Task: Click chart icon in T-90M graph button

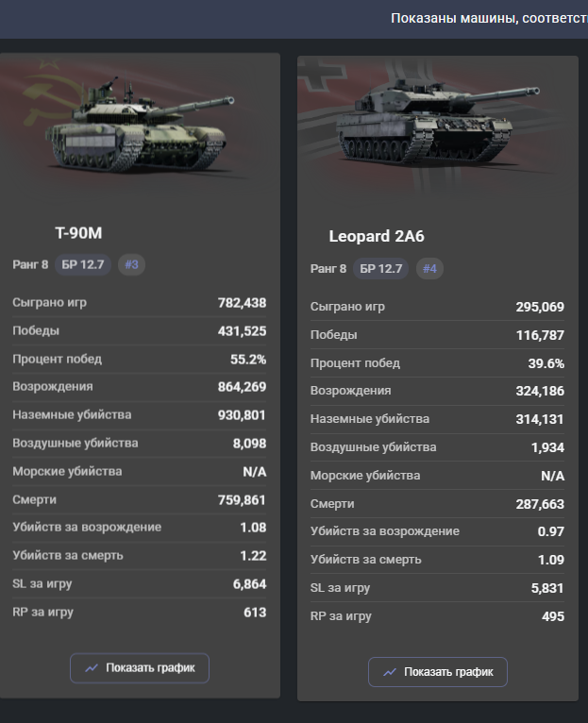Action: click(x=92, y=667)
